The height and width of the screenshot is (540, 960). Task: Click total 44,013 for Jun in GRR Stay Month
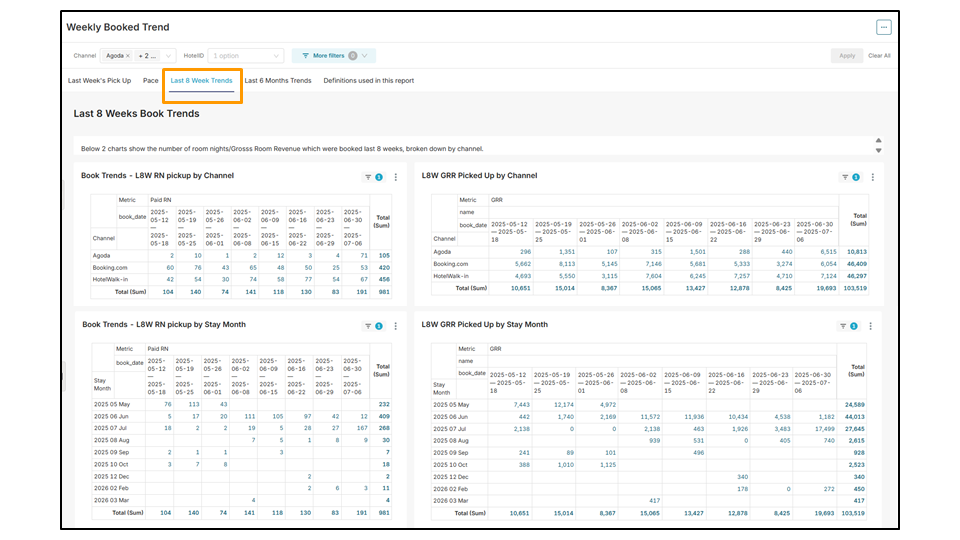click(x=855, y=417)
